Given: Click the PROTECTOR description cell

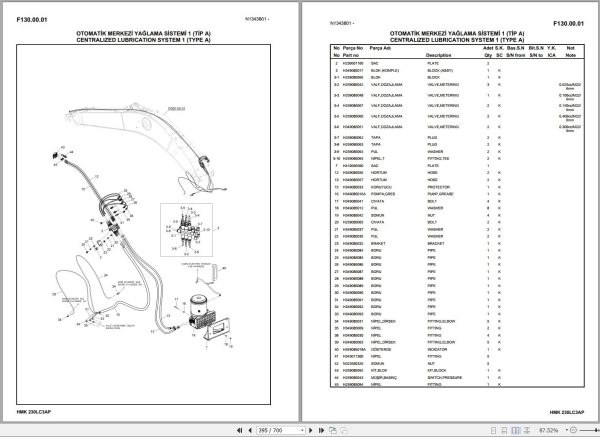Looking at the screenshot, I should (x=439, y=187).
